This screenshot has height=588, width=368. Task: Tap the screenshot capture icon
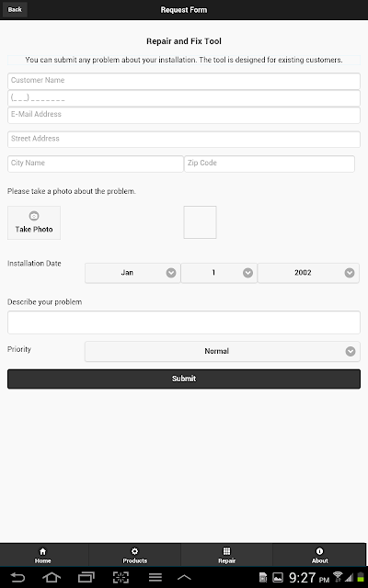[x=121, y=578]
